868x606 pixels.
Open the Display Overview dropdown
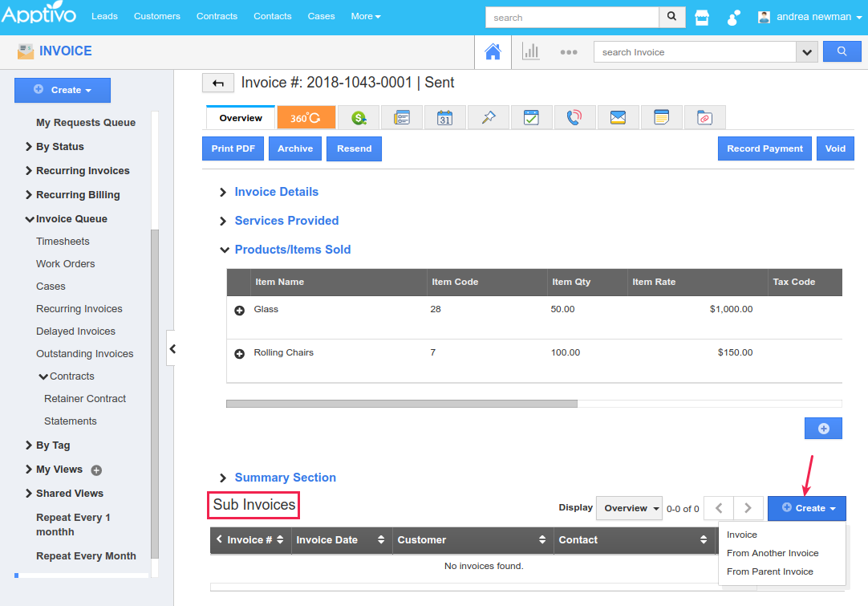pos(629,508)
